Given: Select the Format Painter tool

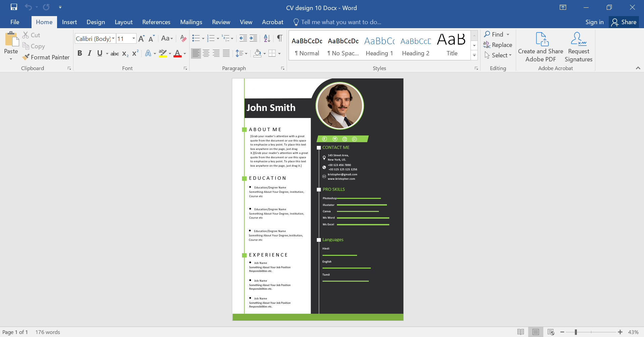Looking at the screenshot, I should tap(46, 57).
